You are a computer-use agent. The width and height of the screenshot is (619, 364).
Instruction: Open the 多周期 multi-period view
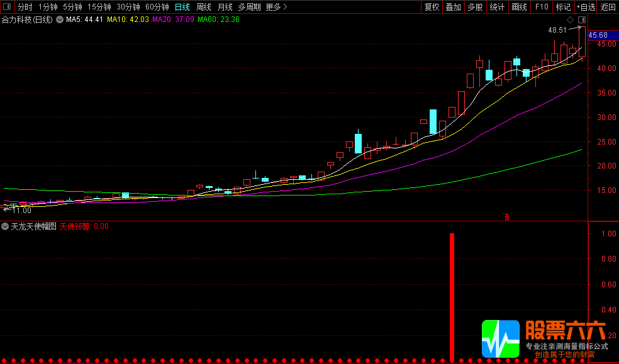[249, 7]
